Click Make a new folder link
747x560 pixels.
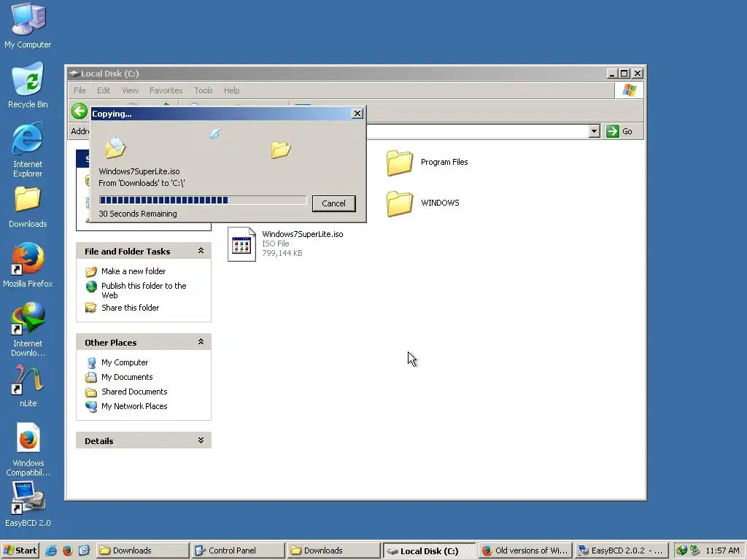(133, 271)
